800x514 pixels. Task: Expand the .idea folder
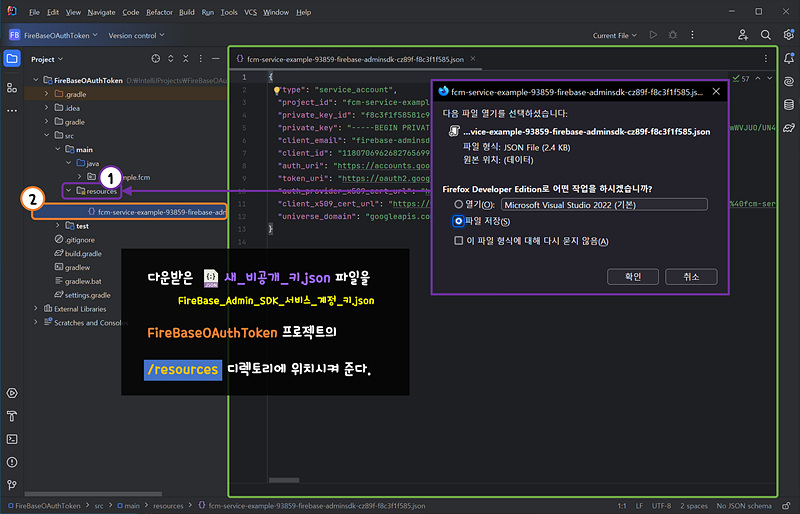46,108
